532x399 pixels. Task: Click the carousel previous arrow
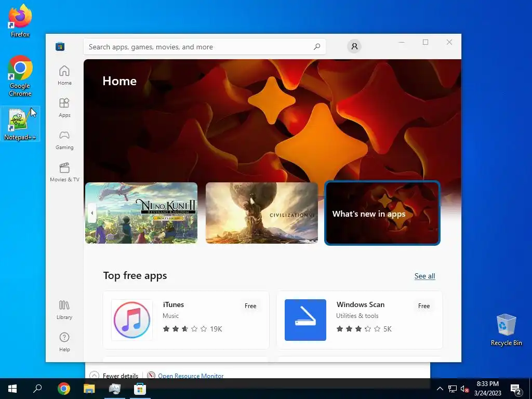pyautogui.click(x=91, y=213)
